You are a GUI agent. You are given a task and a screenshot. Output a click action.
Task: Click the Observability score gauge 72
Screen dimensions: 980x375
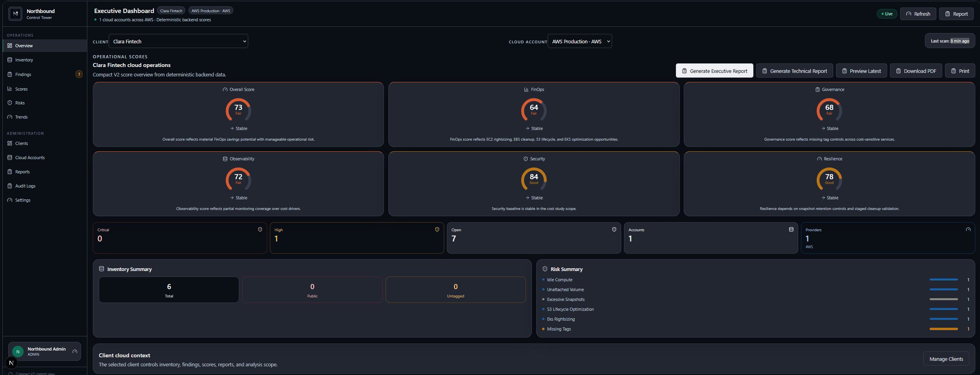pos(238,179)
